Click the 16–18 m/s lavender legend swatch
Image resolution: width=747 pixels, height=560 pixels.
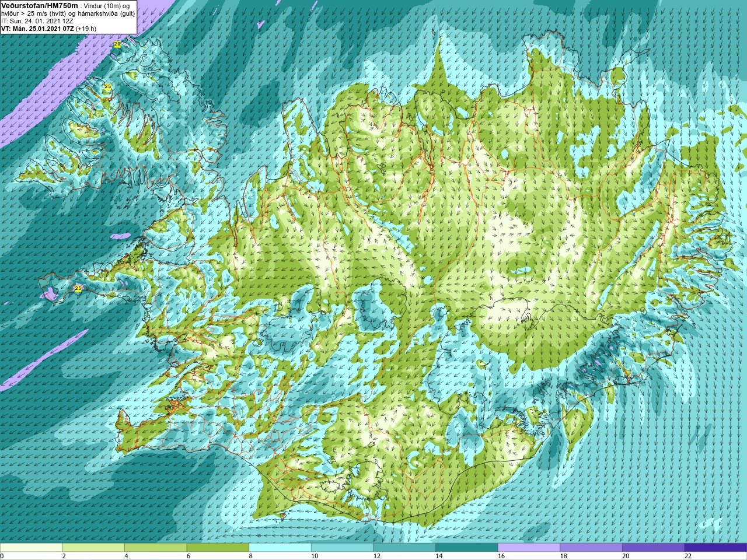pyautogui.click(x=529, y=548)
